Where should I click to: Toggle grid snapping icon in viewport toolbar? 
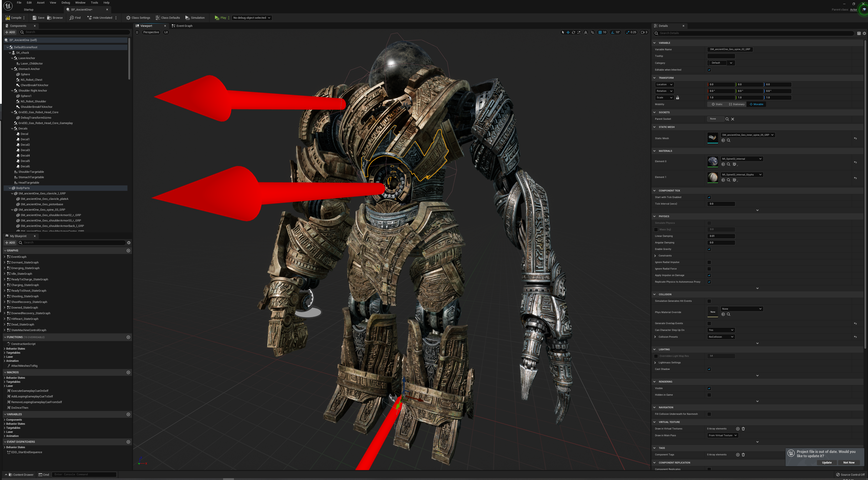pyautogui.click(x=600, y=32)
